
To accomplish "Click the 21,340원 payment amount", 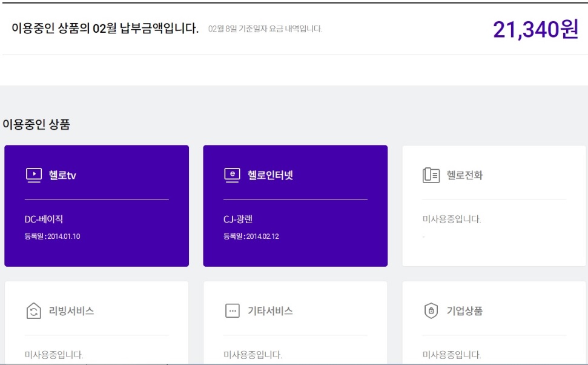I will [535, 29].
